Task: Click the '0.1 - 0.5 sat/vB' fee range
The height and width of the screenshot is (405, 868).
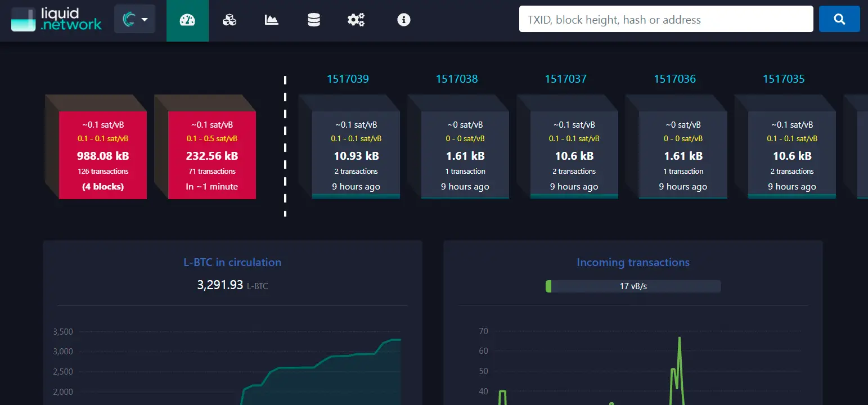Action: click(x=212, y=138)
